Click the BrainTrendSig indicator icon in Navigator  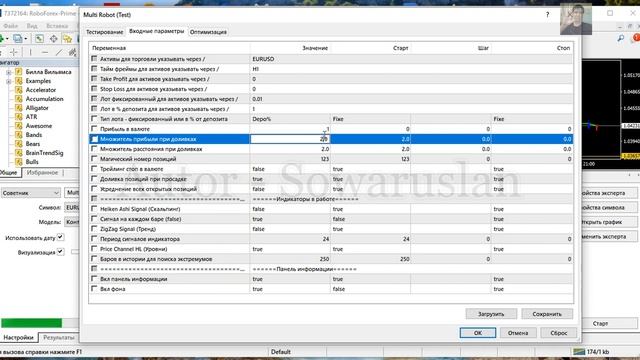pos(19,153)
